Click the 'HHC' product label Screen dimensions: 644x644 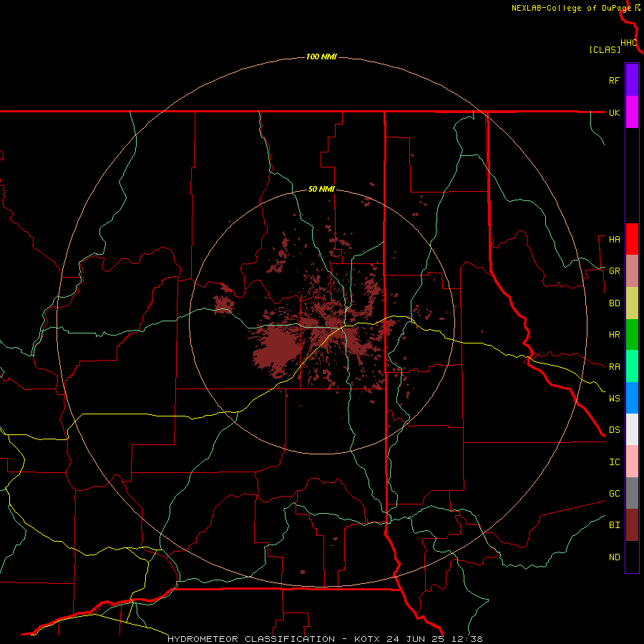[x=628, y=43]
